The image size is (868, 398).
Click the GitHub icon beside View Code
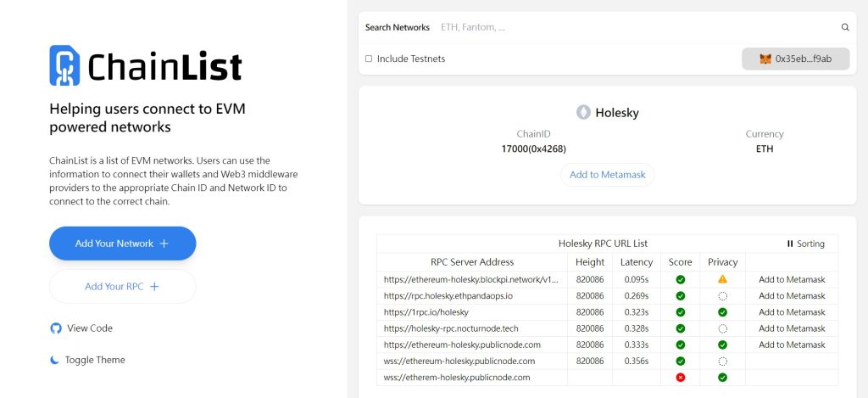click(x=56, y=328)
